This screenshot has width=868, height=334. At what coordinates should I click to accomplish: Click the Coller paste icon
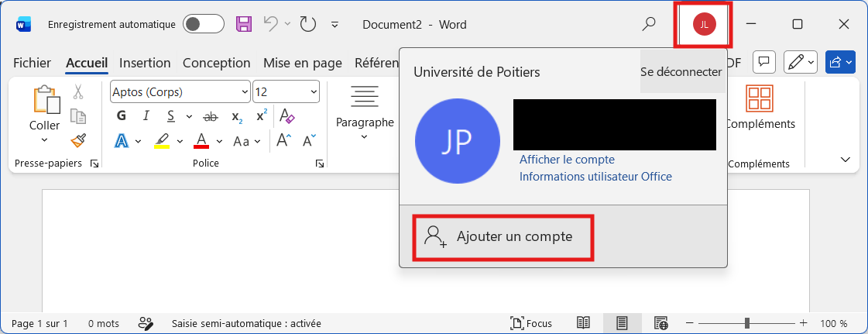point(46,100)
